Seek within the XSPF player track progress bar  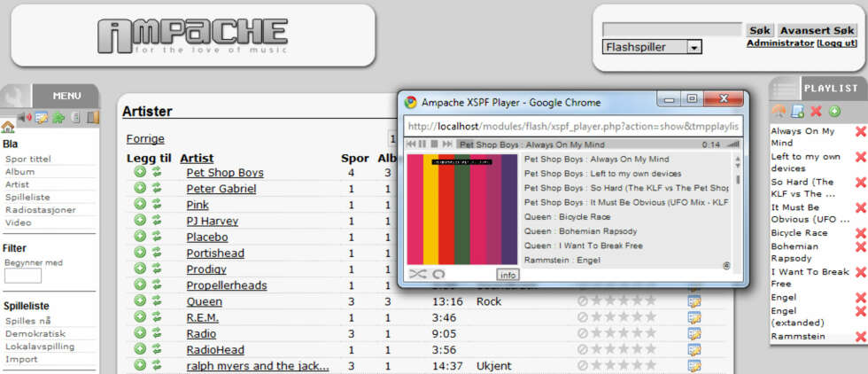coord(576,144)
